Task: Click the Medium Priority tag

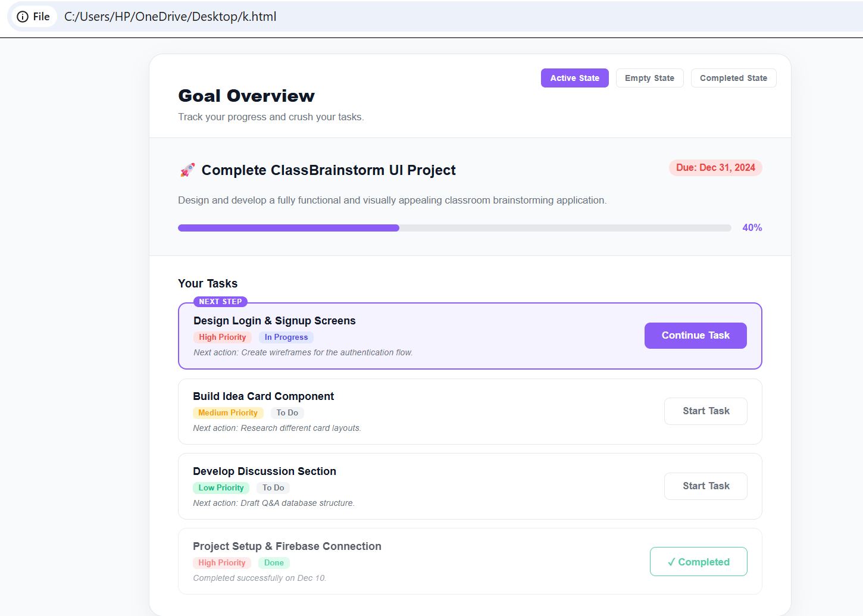Action: click(228, 413)
